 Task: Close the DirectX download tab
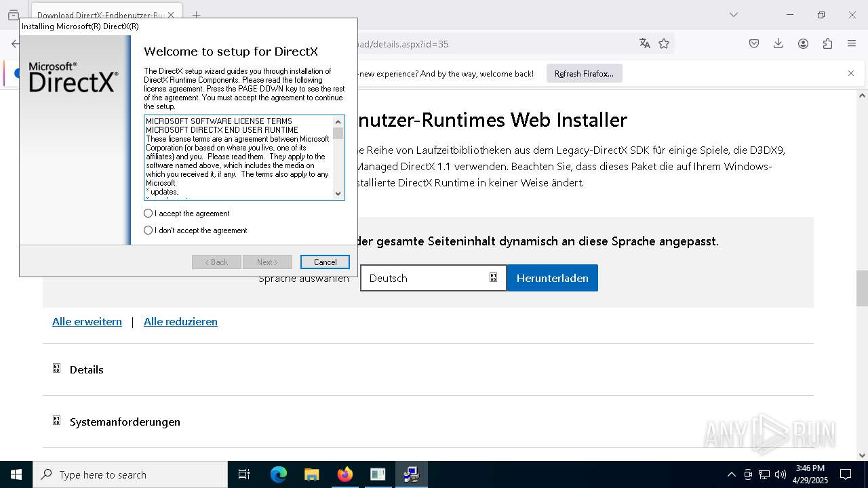(x=170, y=15)
